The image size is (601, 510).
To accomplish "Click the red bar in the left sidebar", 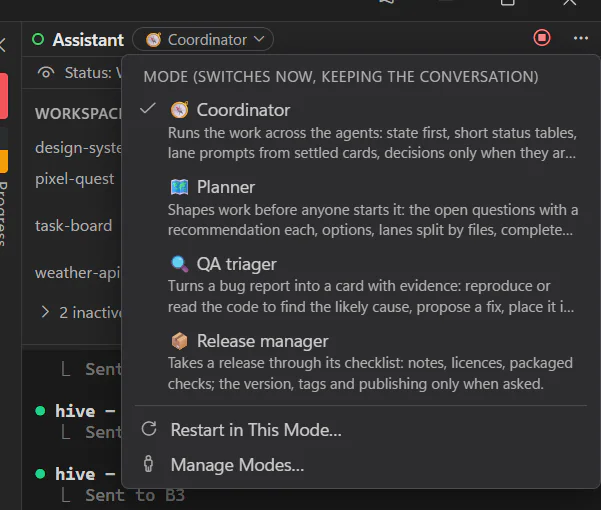I will point(4,96).
